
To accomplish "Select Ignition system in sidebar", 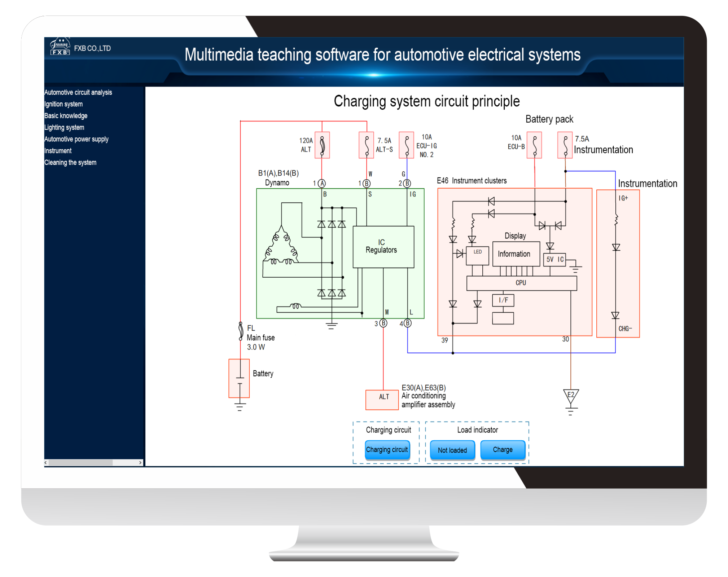I will coord(63,104).
